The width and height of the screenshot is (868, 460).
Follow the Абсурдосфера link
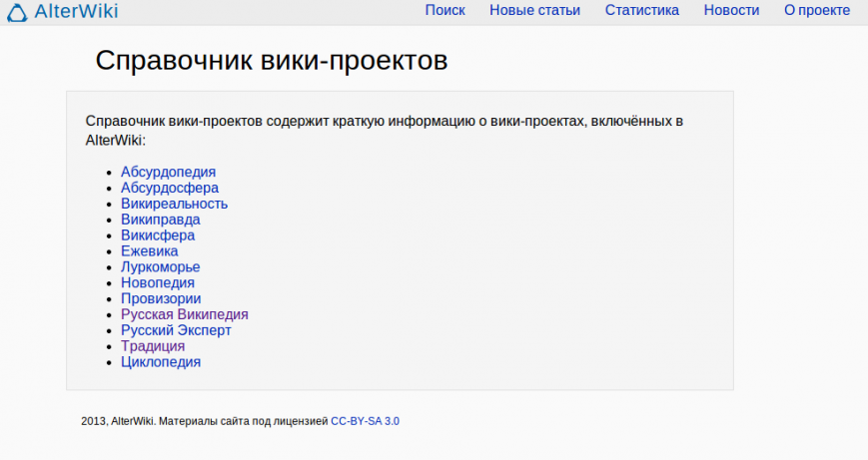coord(169,188)
